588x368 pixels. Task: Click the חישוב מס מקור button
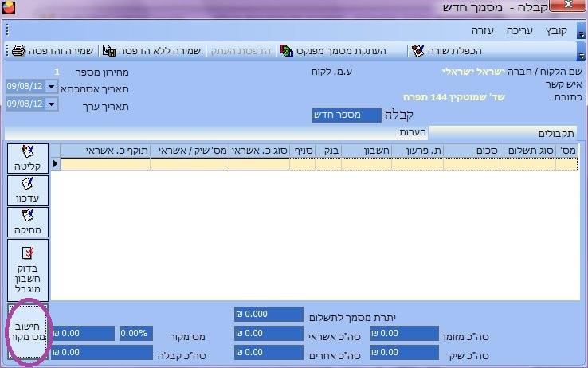[28, 331]
